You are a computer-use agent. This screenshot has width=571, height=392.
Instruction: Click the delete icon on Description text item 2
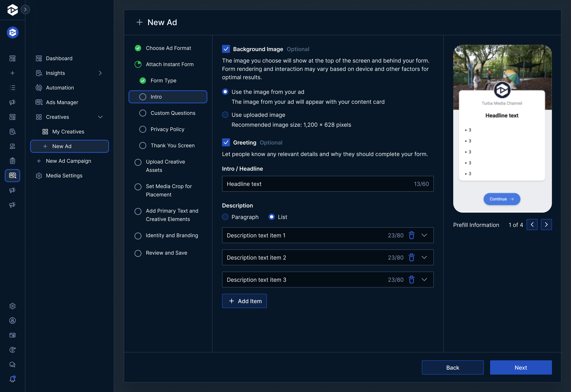point(412,257)
